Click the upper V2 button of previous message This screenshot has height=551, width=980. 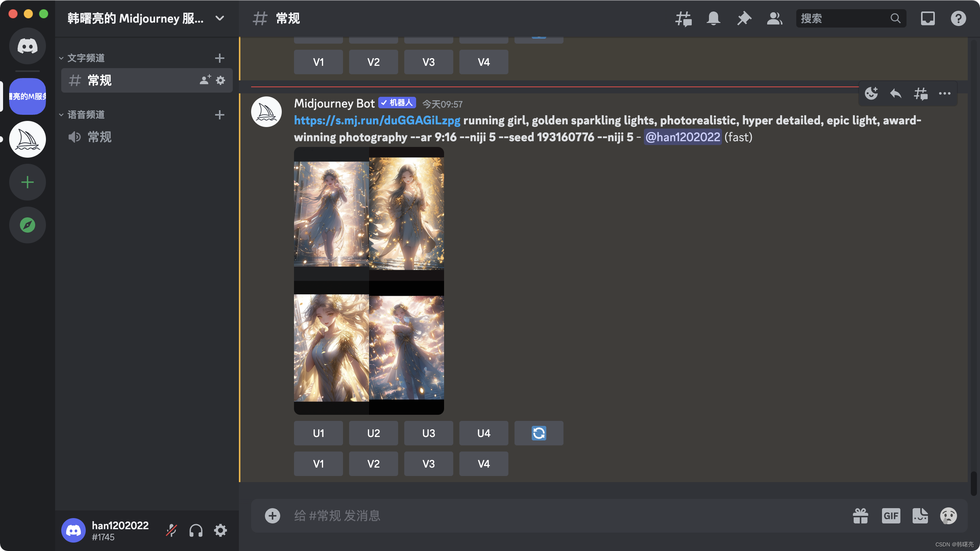click(x=374, y=62)
